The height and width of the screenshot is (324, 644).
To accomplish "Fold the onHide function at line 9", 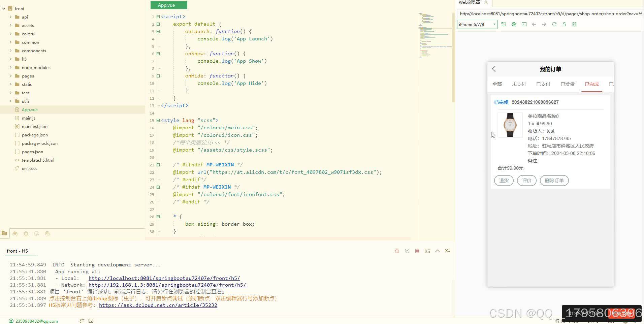I will click(158, 76).
